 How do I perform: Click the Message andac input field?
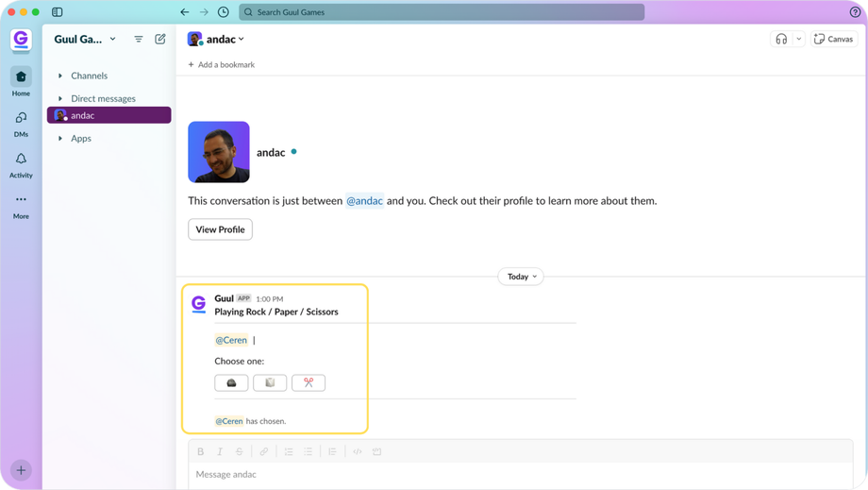(521, 475)
